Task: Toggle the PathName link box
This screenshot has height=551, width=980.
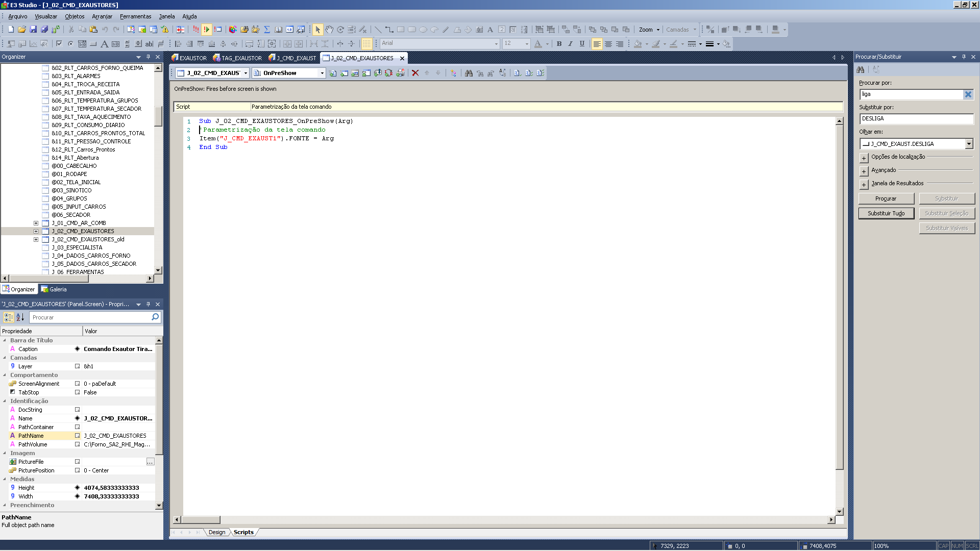Action: pos(78,436)
